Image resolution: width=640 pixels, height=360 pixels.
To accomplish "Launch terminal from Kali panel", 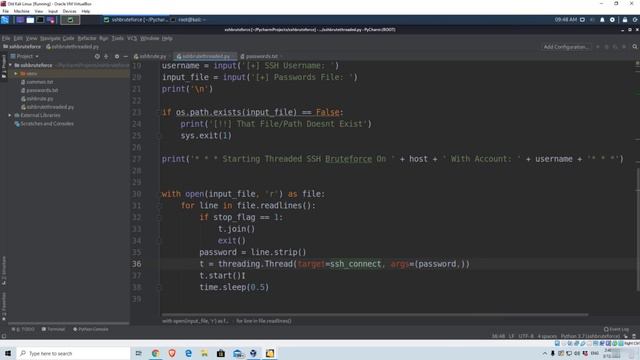I will click(40, 20).
